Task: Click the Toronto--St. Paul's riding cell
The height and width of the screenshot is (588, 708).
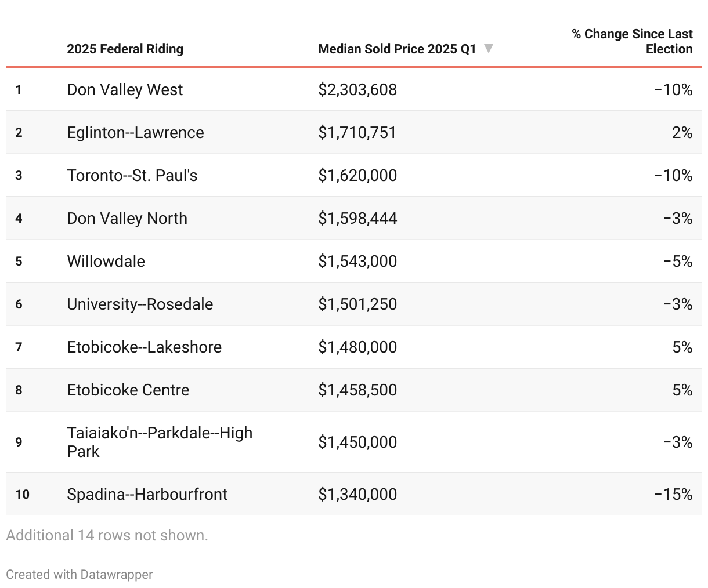Action: tap(132, 175)
